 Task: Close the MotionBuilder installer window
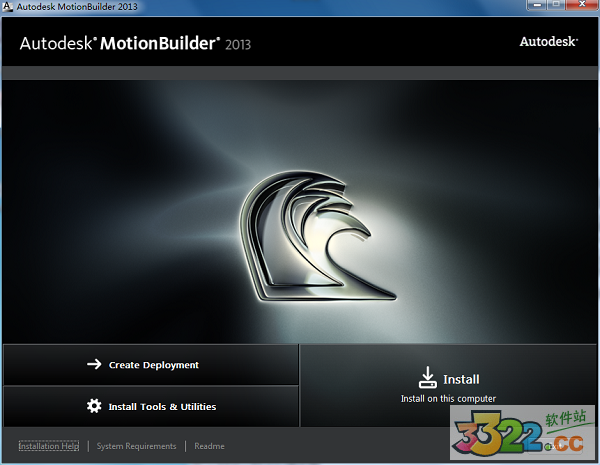[x=582, y=5]
